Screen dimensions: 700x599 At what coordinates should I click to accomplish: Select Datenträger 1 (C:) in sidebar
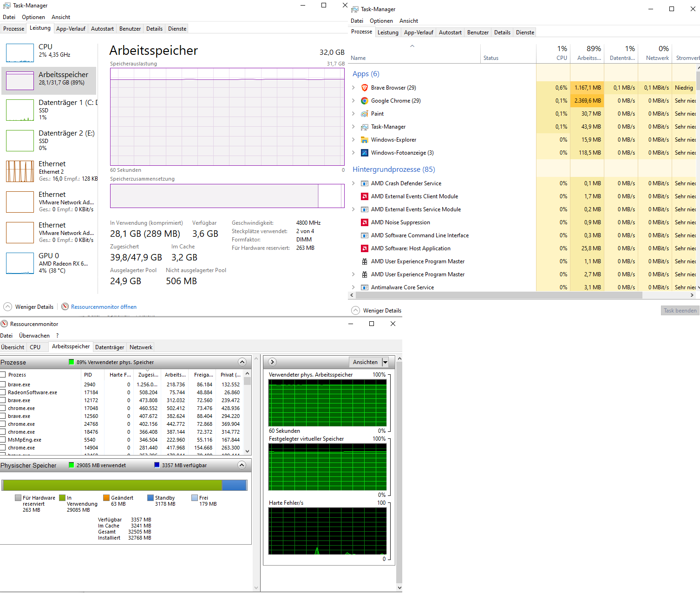tap(49, 109)
